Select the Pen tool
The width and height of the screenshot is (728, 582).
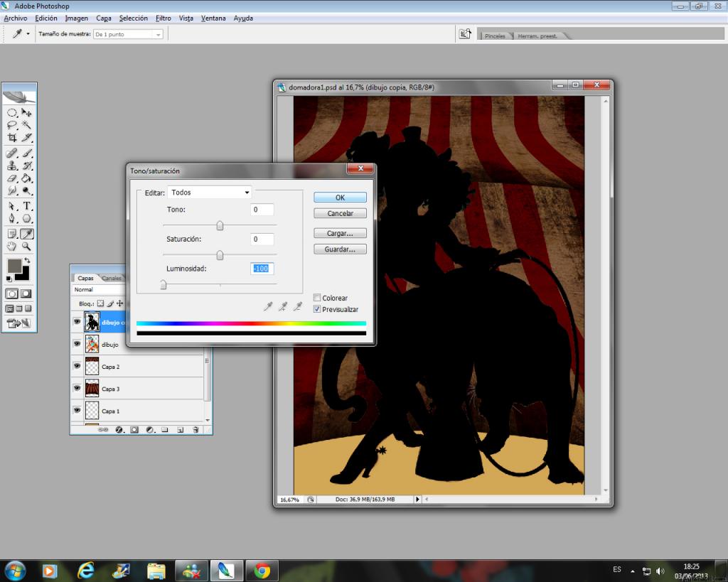tap(12, 219)
